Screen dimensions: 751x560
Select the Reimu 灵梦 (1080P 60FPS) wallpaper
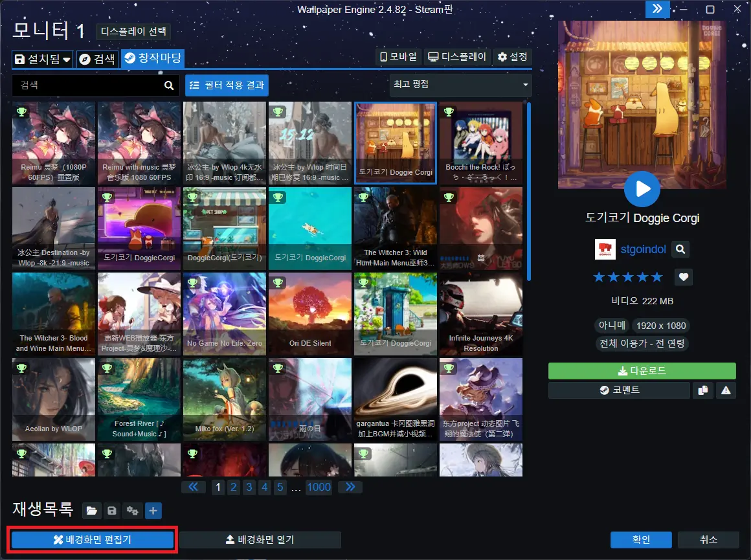click(x=54, y=143)
